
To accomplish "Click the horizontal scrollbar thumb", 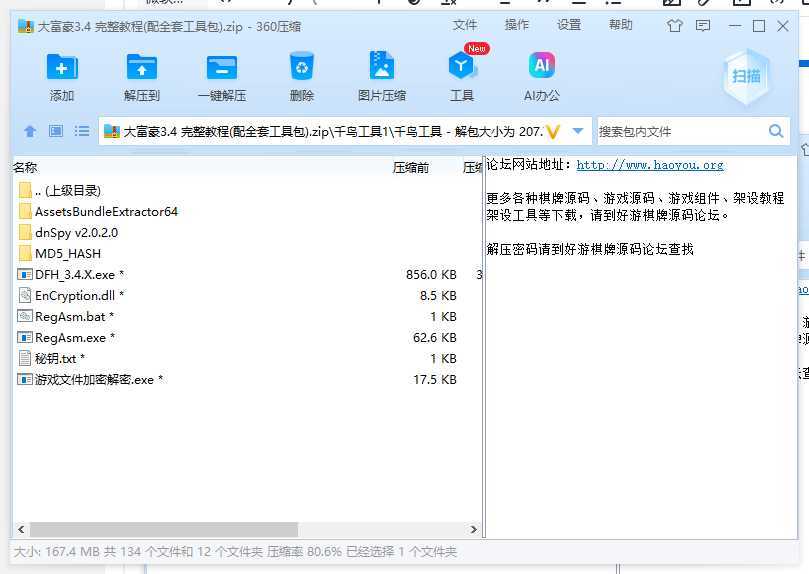I will (x=164, y=529).
